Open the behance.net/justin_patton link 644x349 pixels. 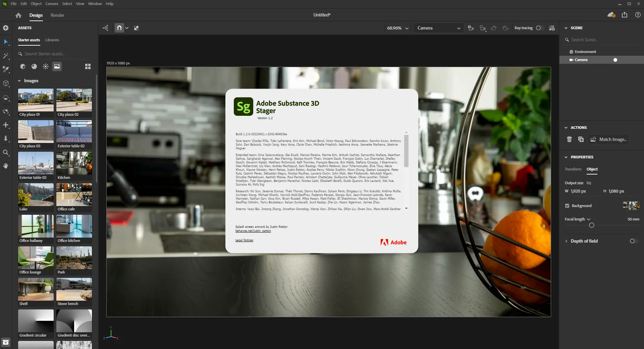[x=253, y=231]
